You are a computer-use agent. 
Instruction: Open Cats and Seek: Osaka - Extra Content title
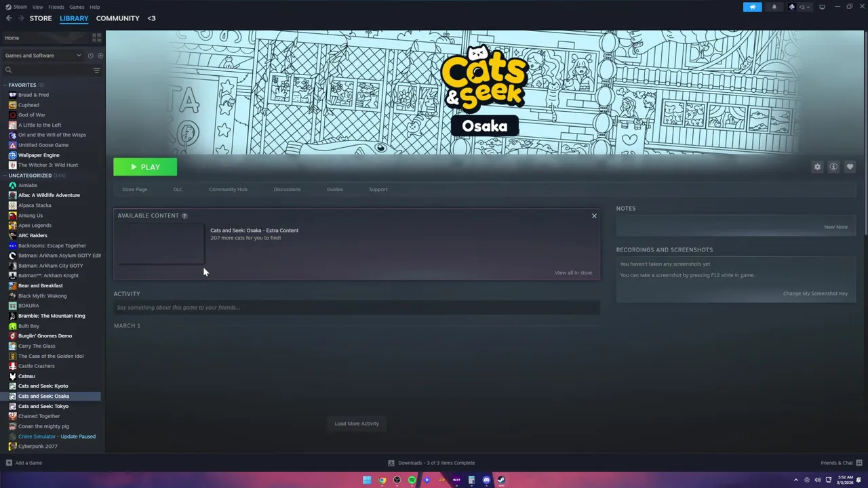(254, 230)
